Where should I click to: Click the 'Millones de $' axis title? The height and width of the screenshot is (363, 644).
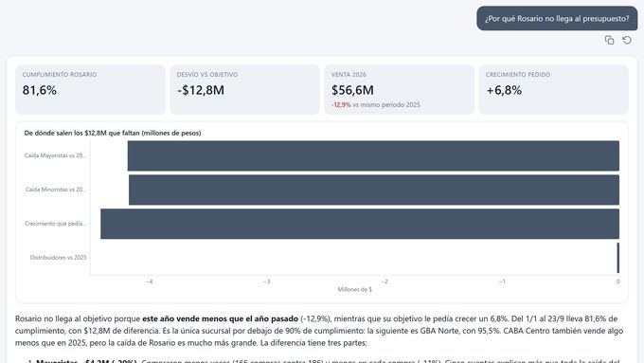point(355,290)
